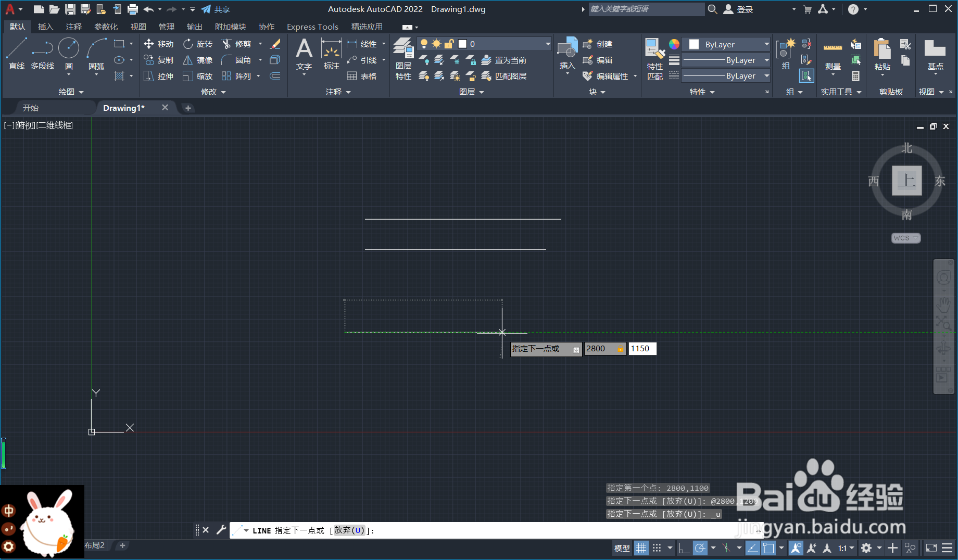Viewport: 958px width, 560px height.
Task: Click the ByLayer white color swatch
Action: pos(694,44)
